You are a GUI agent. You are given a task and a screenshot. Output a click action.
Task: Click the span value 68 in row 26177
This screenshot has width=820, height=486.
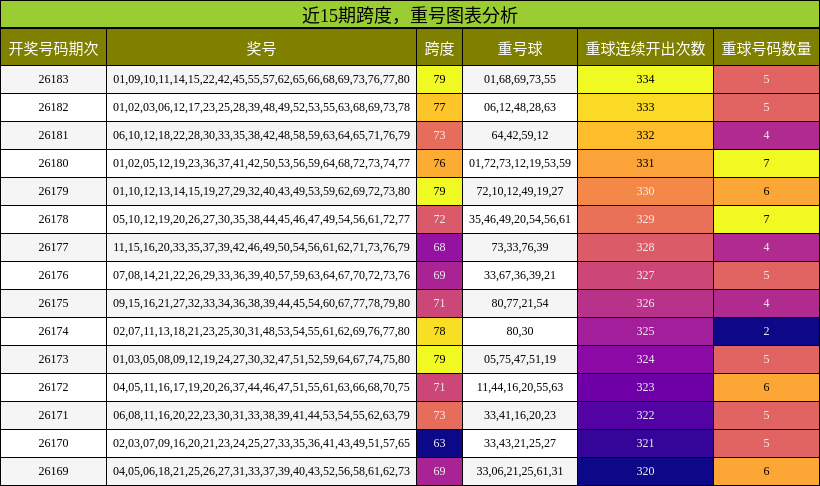(x=439, y=247)
